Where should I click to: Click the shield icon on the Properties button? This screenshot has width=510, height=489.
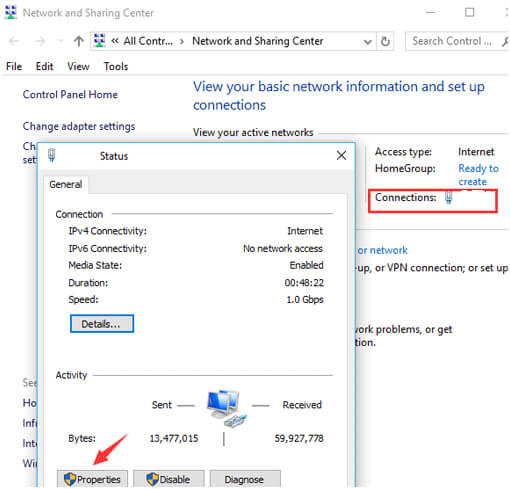coord(70,479)
